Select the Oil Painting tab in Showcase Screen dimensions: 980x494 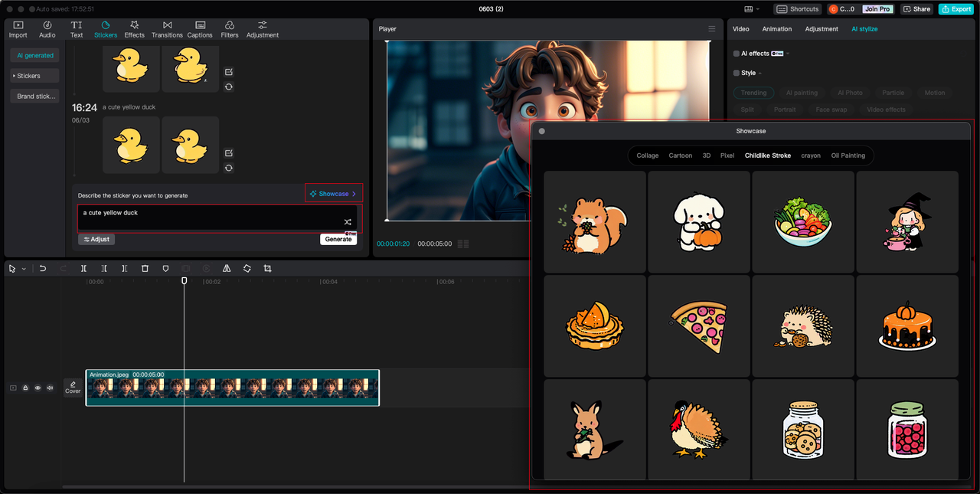(x=848, y=155)
